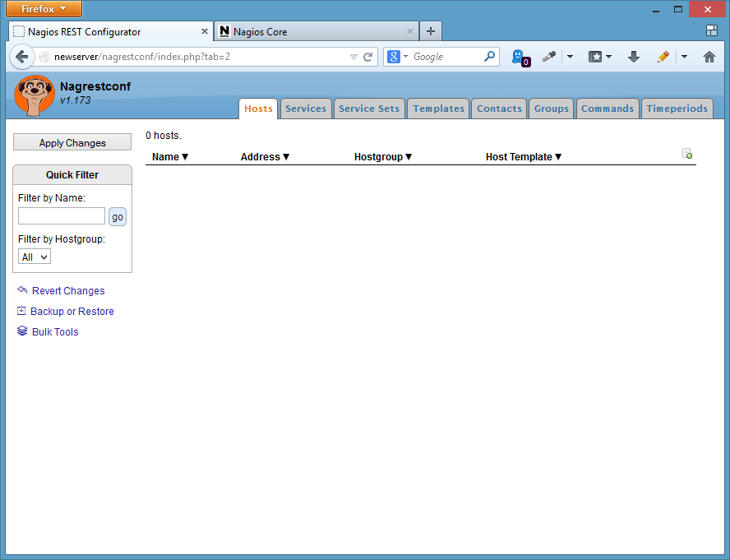Open a new browser tab
Viewport: 730px width, 560px height.
(431, 31)
